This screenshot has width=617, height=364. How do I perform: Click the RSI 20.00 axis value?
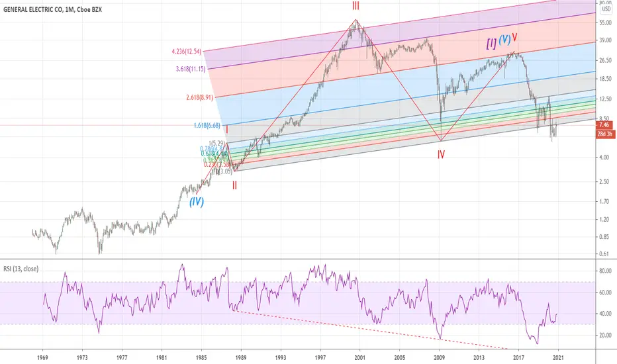point(606,336)
